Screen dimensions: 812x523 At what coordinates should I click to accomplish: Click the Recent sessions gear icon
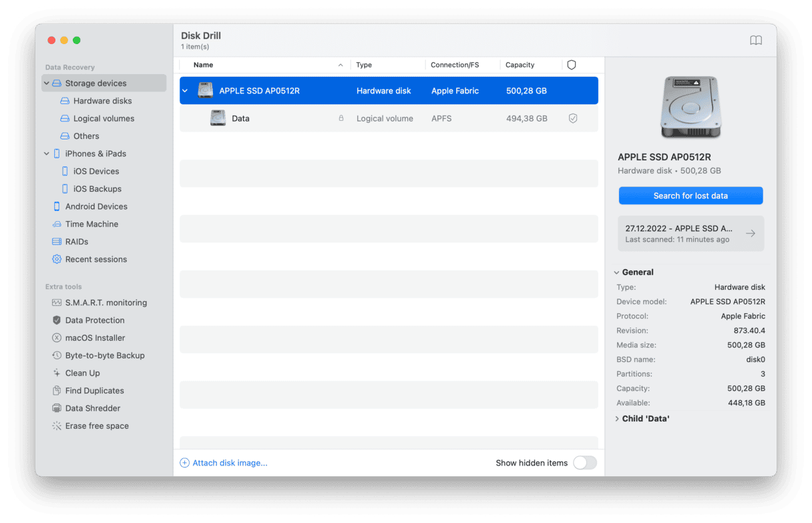pyautogui.click(x=57, y=259)
